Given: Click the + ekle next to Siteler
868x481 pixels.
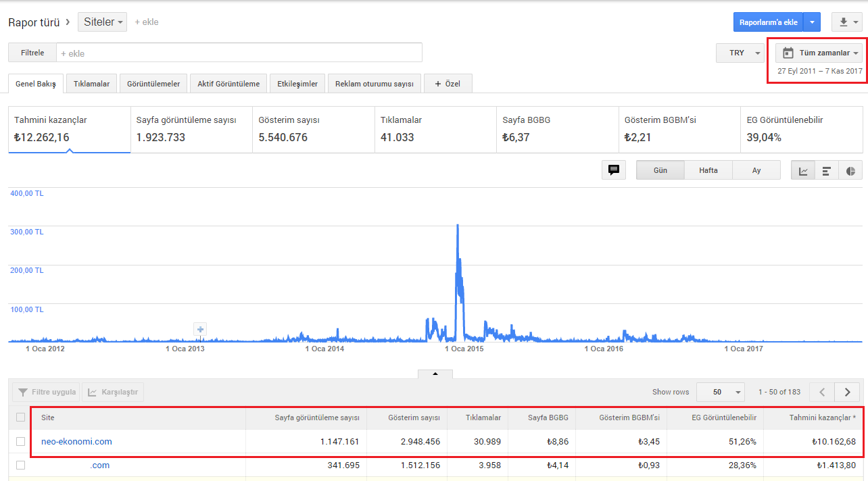Looking at the screenshot, I should tap(146, 22).
